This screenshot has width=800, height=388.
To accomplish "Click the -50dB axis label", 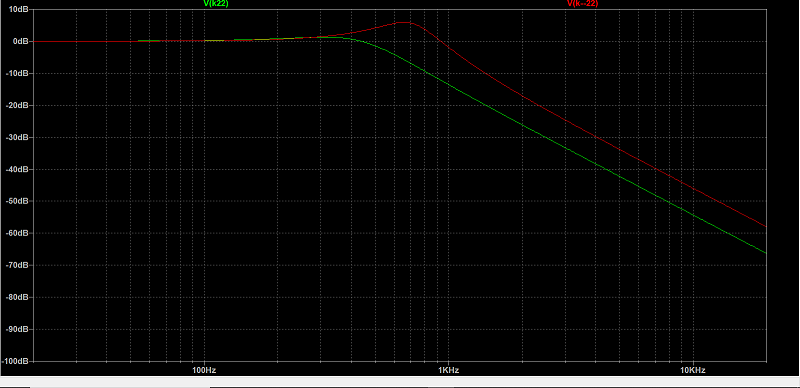I will click(17, 201).
